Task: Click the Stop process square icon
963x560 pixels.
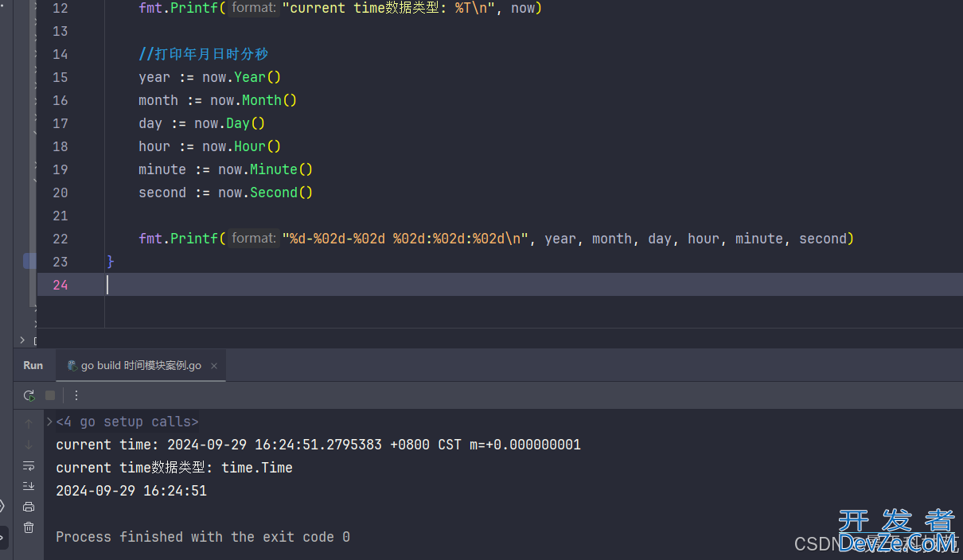Action: [50, 395]
